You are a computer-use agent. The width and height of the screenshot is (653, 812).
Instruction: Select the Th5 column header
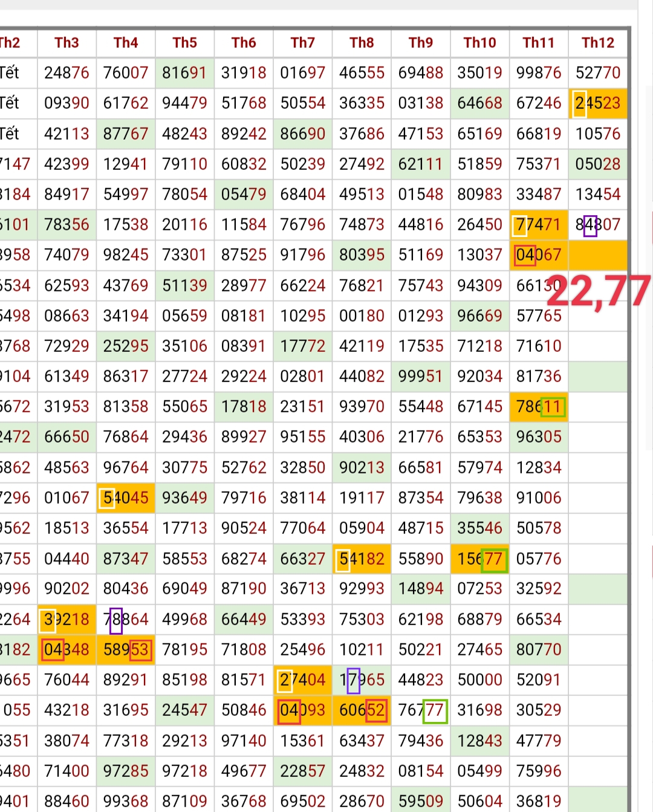pyautogui.click(x=184, y=42)
